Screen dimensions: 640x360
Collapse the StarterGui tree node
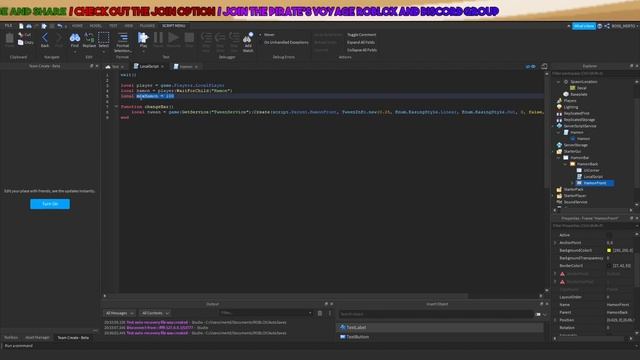(553, 151)
